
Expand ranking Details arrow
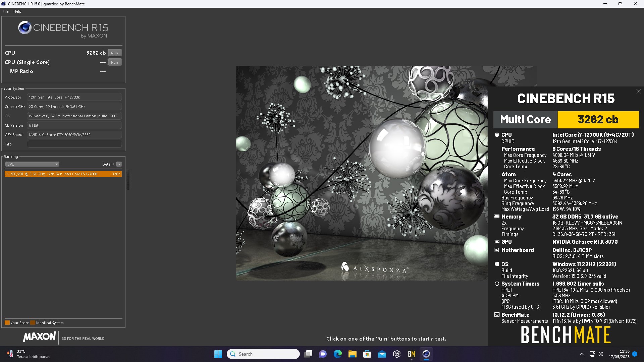pos(119,164)
